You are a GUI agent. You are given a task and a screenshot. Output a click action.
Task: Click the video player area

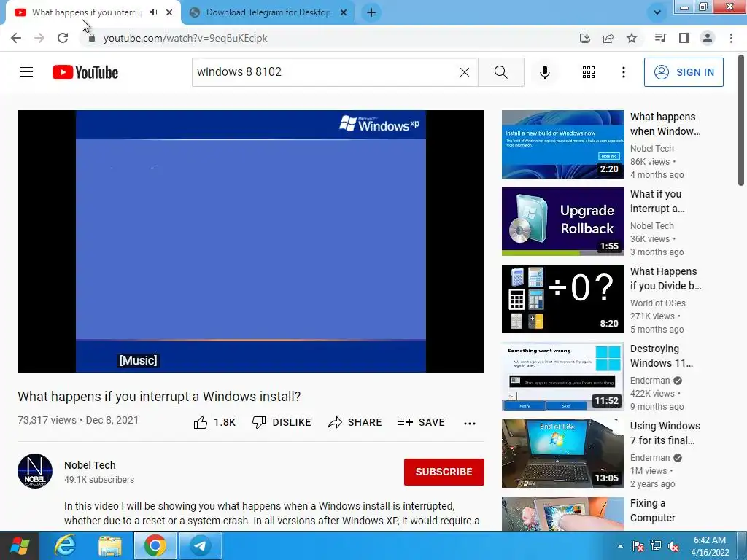coord(251,241)
